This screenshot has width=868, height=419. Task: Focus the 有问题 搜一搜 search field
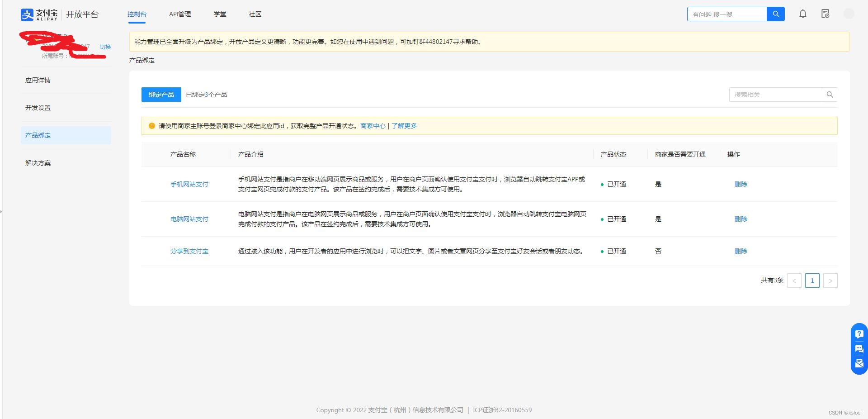click(x=727, y=14)
